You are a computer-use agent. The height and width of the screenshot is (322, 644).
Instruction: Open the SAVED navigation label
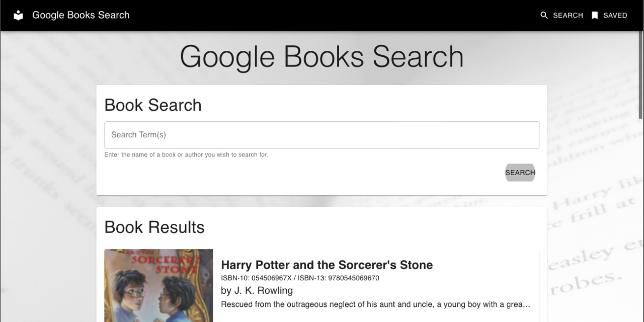click(x=615, y=16)
